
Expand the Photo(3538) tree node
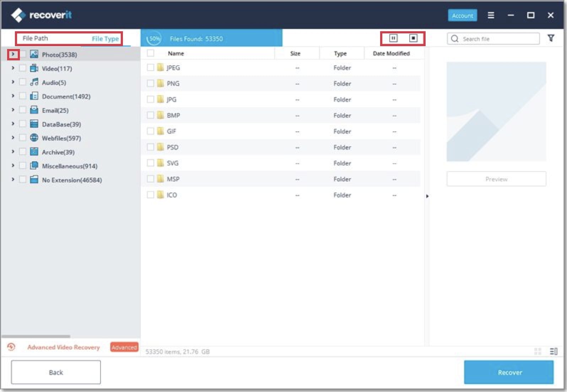coord(13,54)
